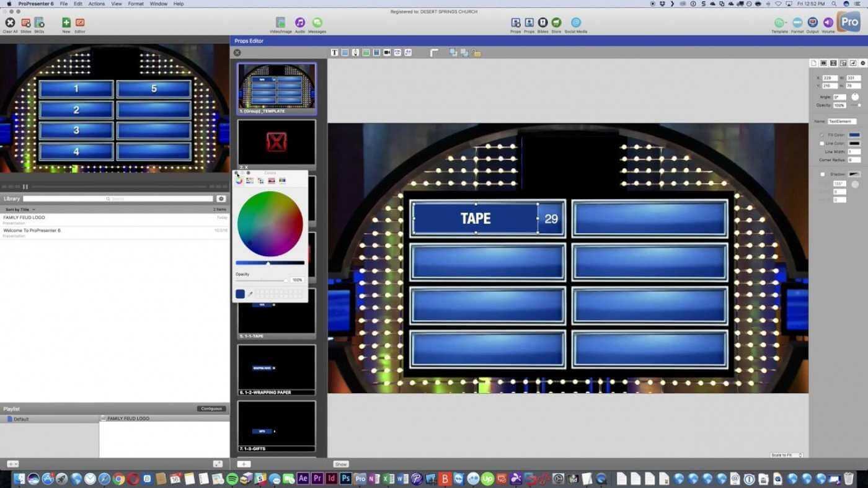Adjust the Opacity slider in Colors panel
Screen dimensions: 868x488
coord(262,280)
